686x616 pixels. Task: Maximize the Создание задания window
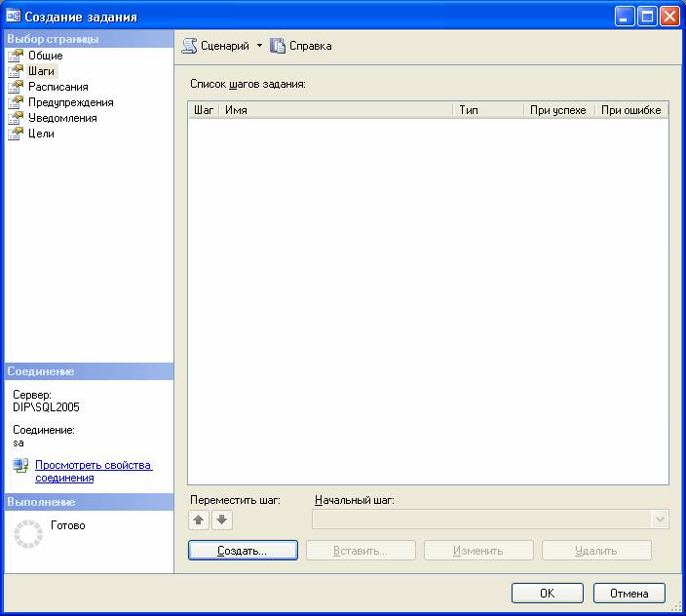(x=647, y=17)
